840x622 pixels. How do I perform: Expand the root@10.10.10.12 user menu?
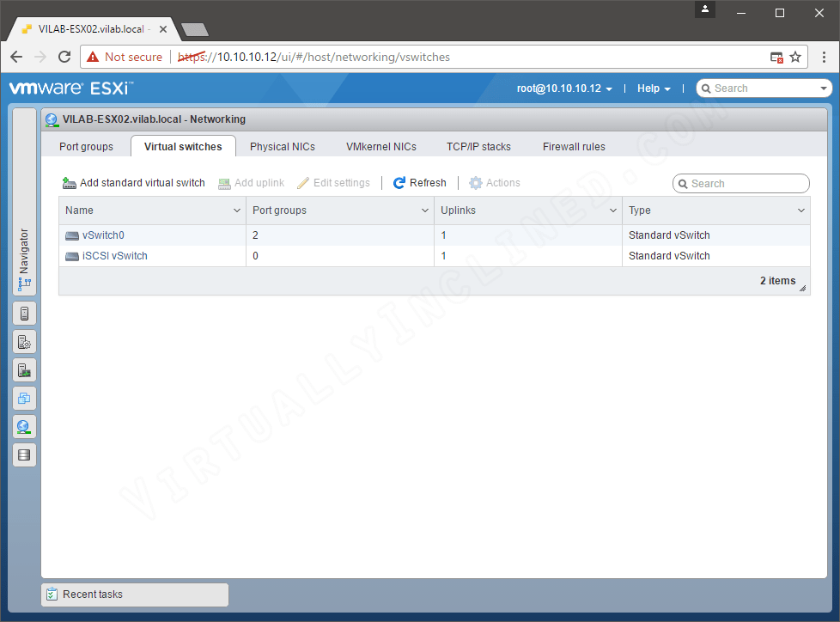point(564,88)
